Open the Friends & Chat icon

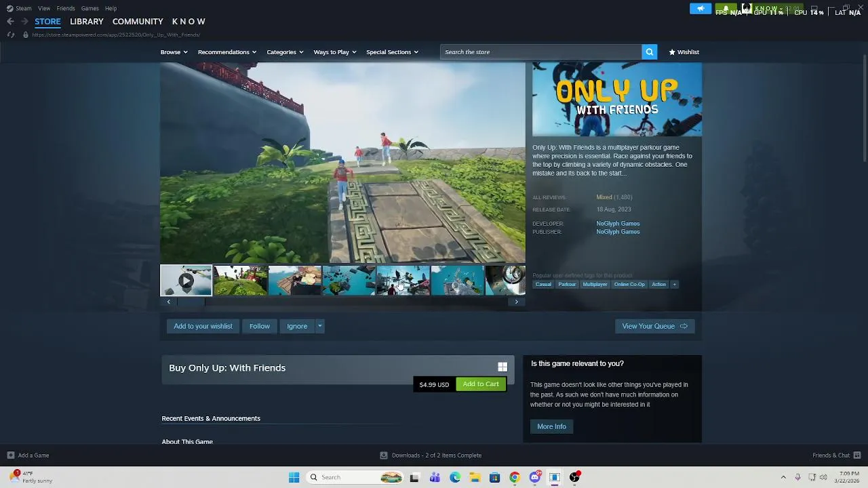[x=857, y=455]
